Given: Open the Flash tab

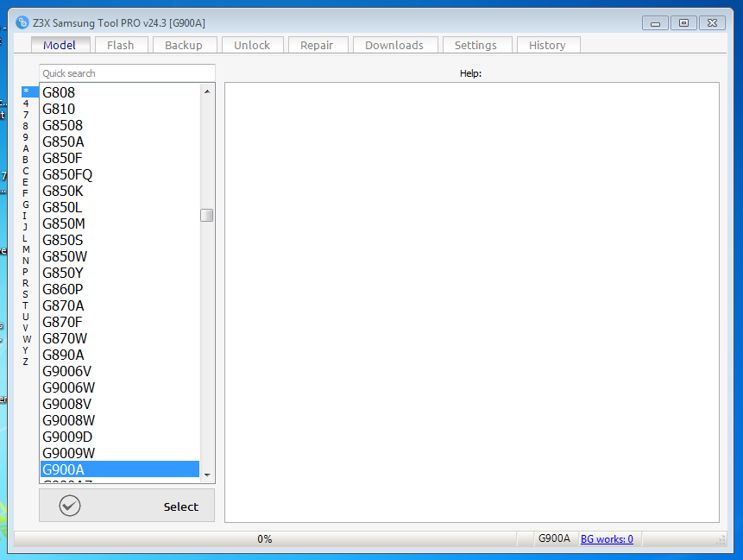Looking at the screenshot, I should pyautogui.click(x=122, y=45).
